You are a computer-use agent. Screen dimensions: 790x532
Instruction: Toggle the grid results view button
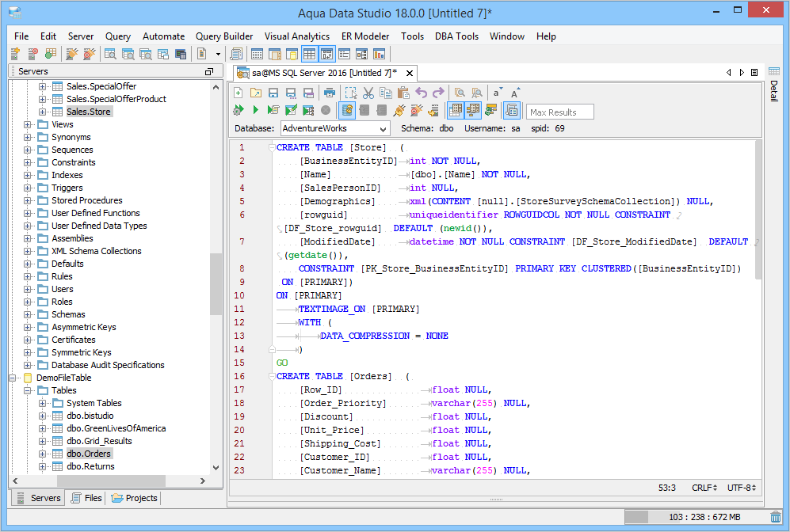coord(456,111)
